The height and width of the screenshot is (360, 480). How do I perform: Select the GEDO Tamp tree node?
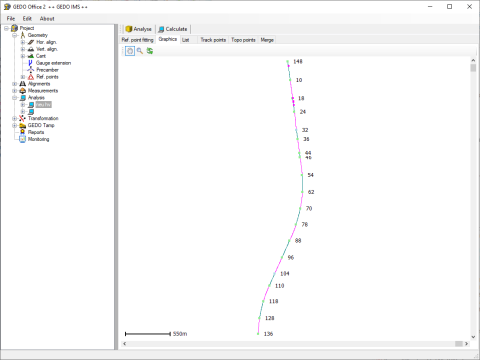coord(41,125)
